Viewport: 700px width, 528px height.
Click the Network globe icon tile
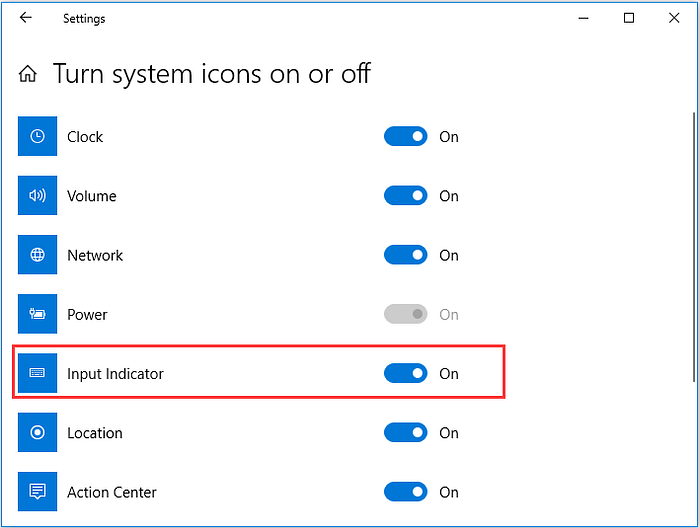[38, 254]
